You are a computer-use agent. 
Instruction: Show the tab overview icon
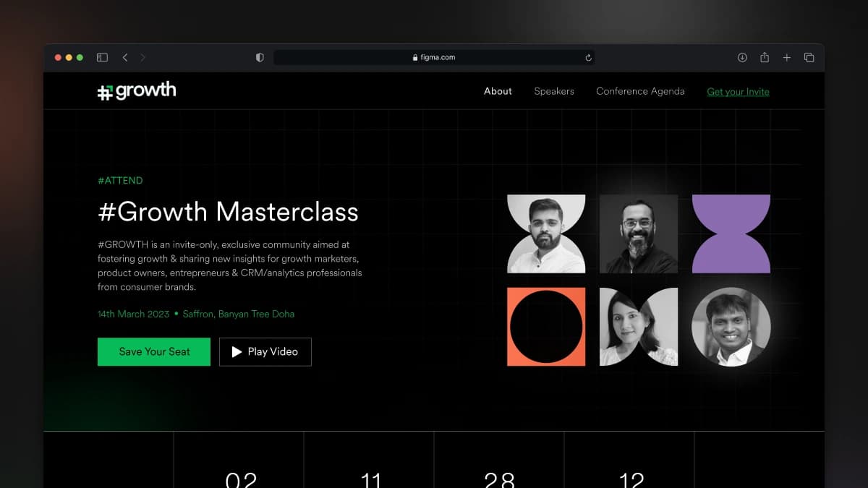pos(809,58)
